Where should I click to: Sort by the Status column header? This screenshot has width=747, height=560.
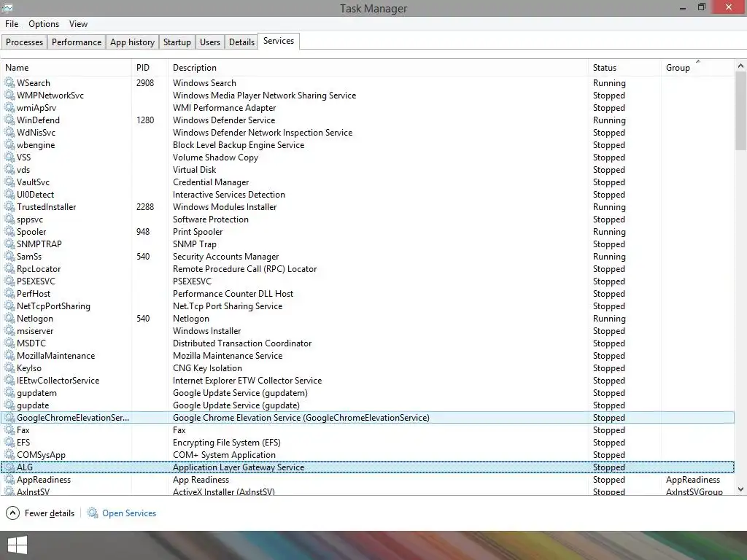tap(624, 68)
